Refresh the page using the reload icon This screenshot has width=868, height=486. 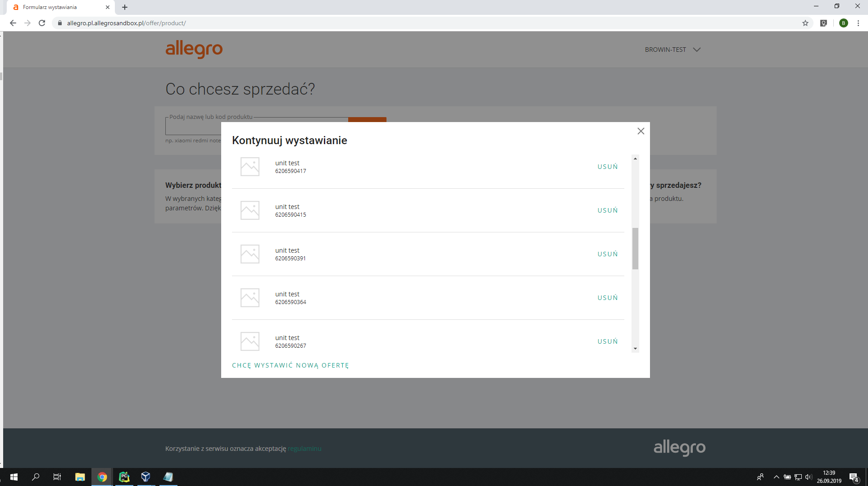point(42,23)
